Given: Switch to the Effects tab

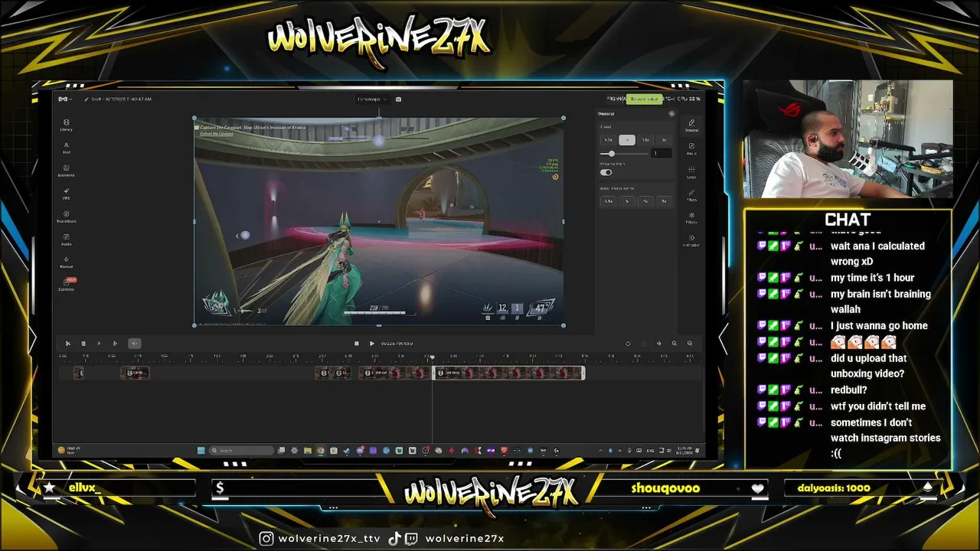Looking at the screenshot, I should 691,218.
